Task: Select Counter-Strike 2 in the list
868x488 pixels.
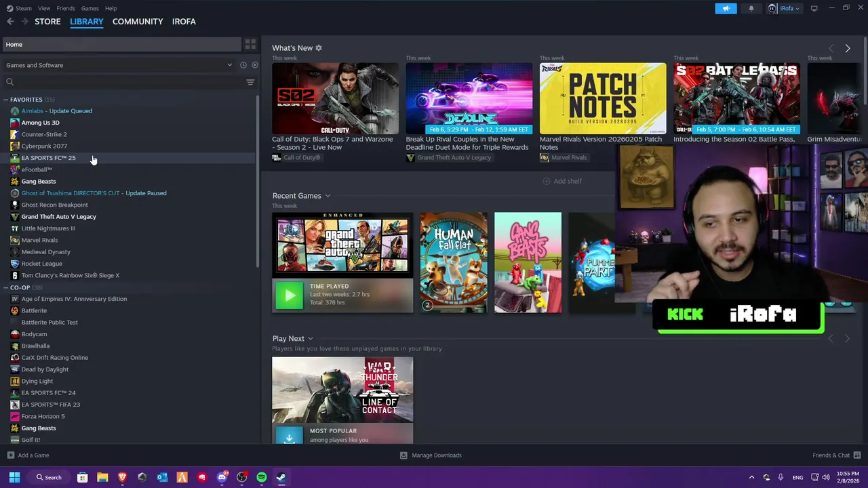Action: 43,134
